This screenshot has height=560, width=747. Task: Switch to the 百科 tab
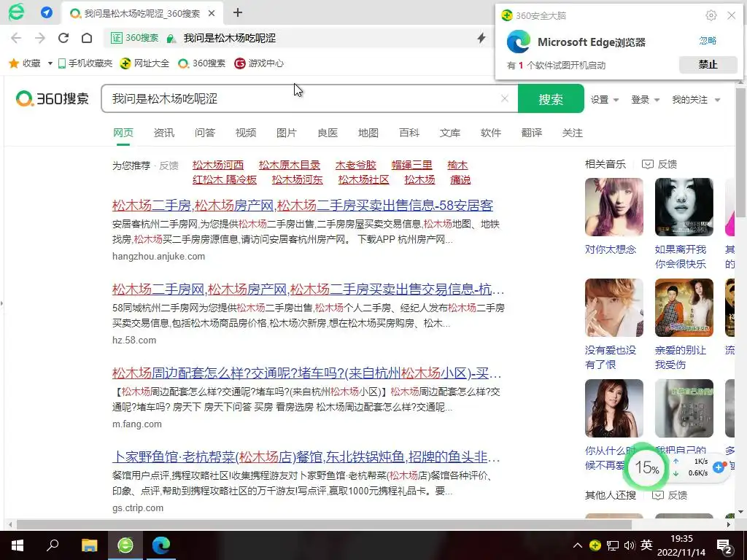(x=409, y=133)
